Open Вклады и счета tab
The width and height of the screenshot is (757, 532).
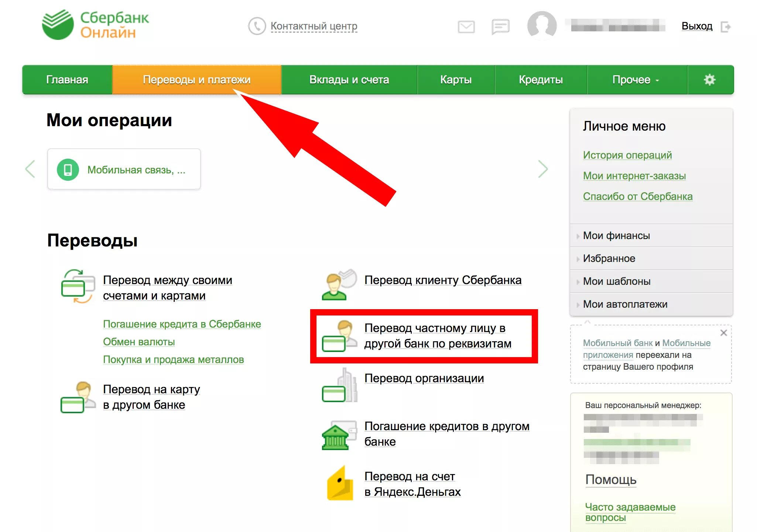click(349, 80)
